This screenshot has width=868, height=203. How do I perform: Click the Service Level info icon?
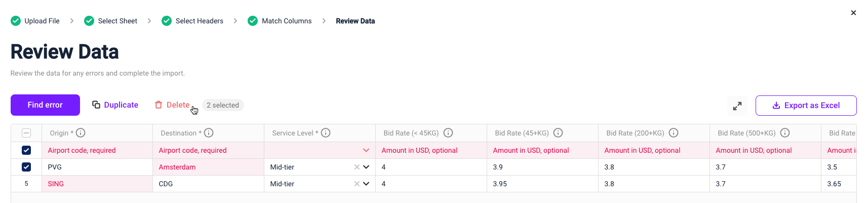click(326, 133)
